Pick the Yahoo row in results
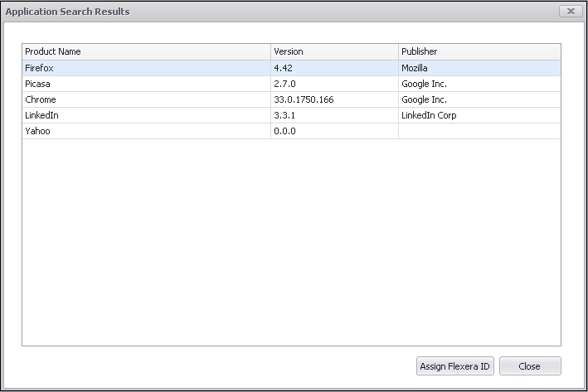Screen dimensions: 588x392 coord(38,131)
